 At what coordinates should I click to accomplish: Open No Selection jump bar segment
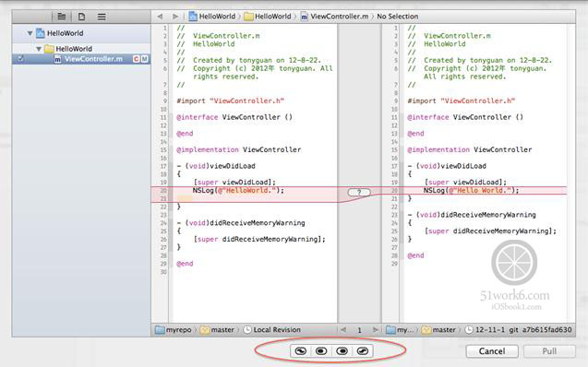coord(398,17)
